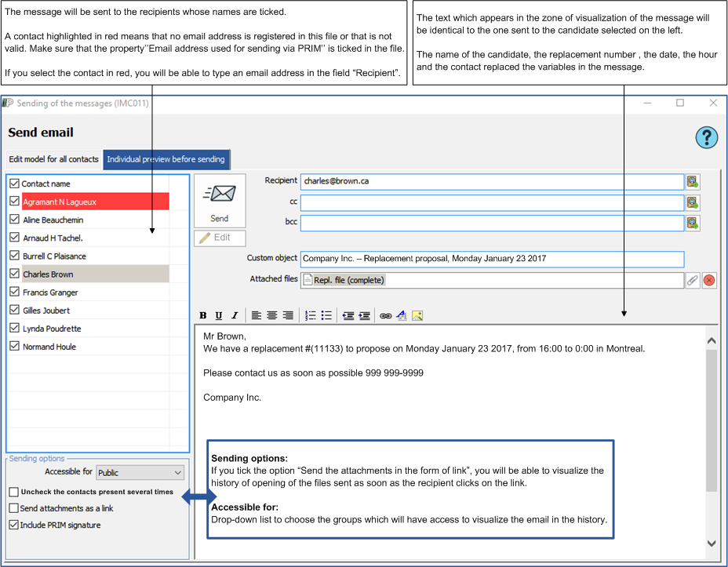Maximize the Sending of the messages window
This screenshot has height=567, width=728.
point(680,103)
